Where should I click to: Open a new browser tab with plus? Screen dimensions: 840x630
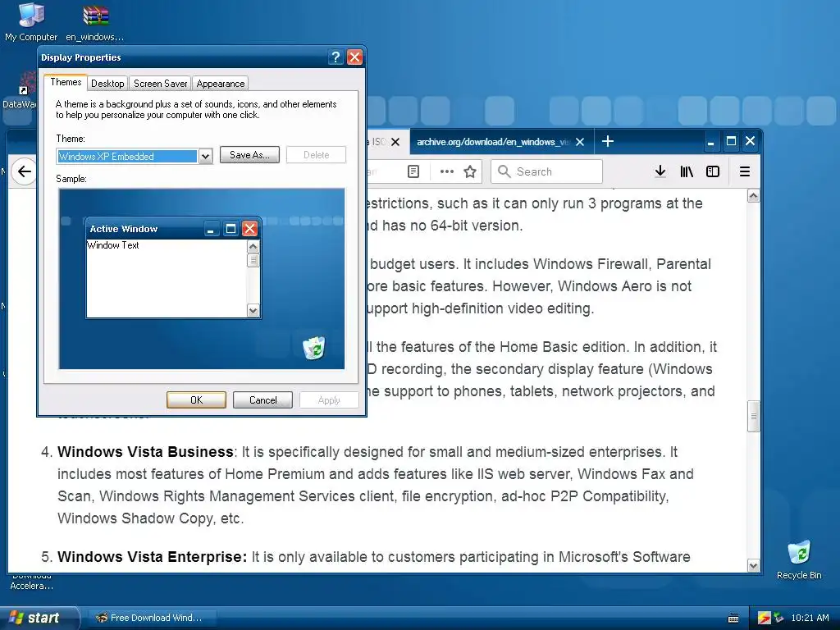[608, 141]
